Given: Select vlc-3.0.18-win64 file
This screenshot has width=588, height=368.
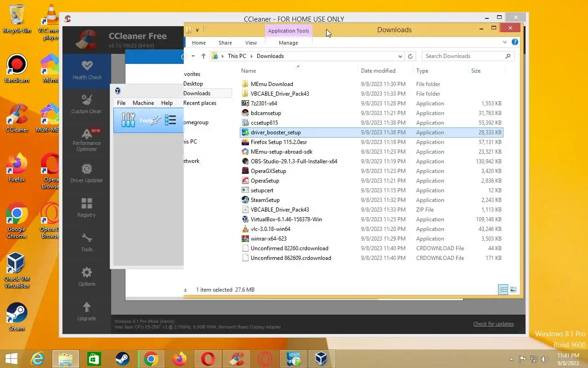Looking at the screenshot, I should tap(371, 229).
